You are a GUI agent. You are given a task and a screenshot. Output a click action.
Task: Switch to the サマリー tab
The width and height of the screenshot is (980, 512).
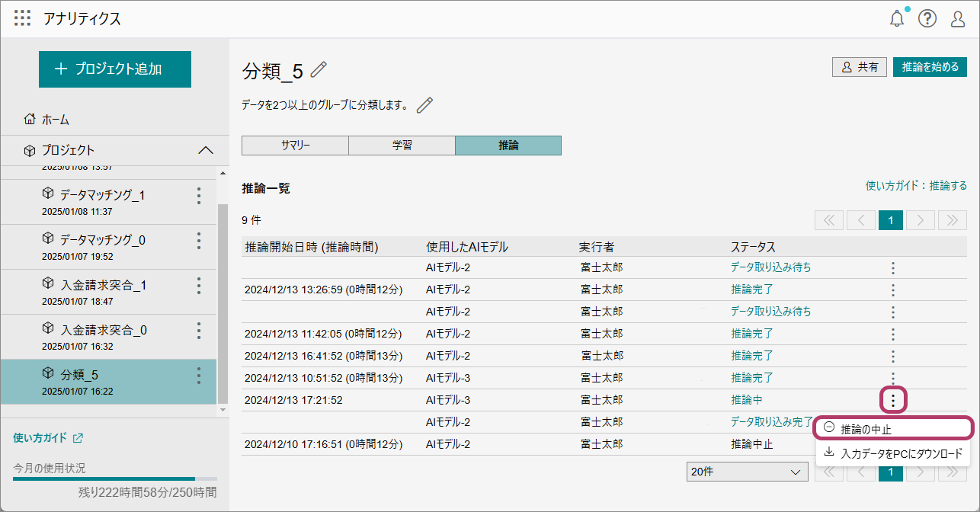tap(295, 146)
